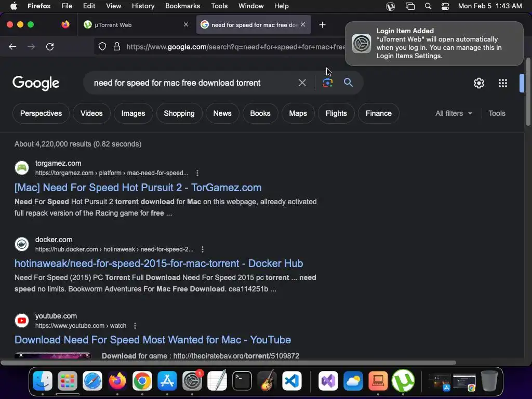Open Download Need For Speed Most Wanted YouTube link
532x399 pixels.
(x=153, y=340)
